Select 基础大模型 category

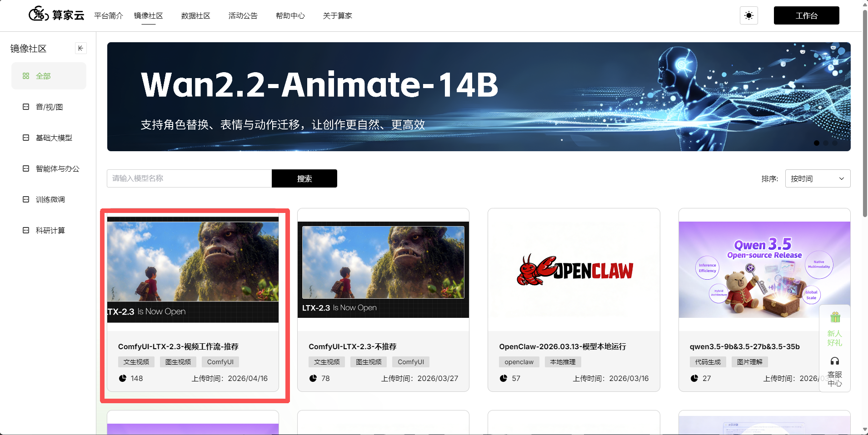point(49,138)
